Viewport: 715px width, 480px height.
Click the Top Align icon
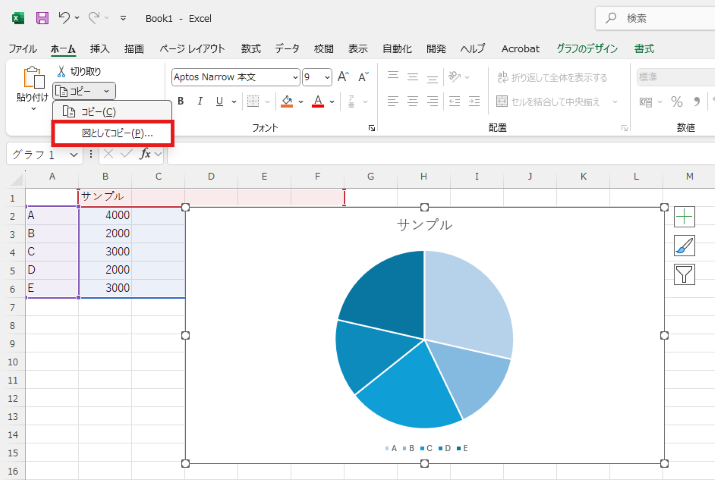point(393,77)
